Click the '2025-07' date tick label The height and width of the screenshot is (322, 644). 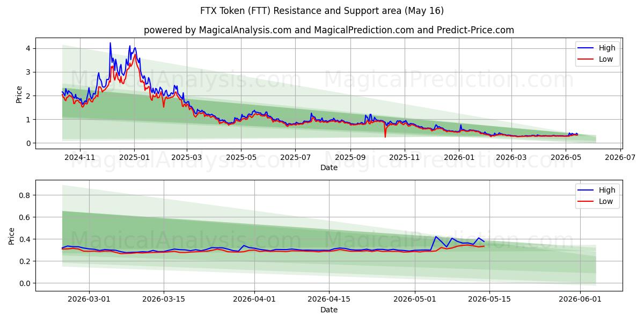(x=295, y=157)
